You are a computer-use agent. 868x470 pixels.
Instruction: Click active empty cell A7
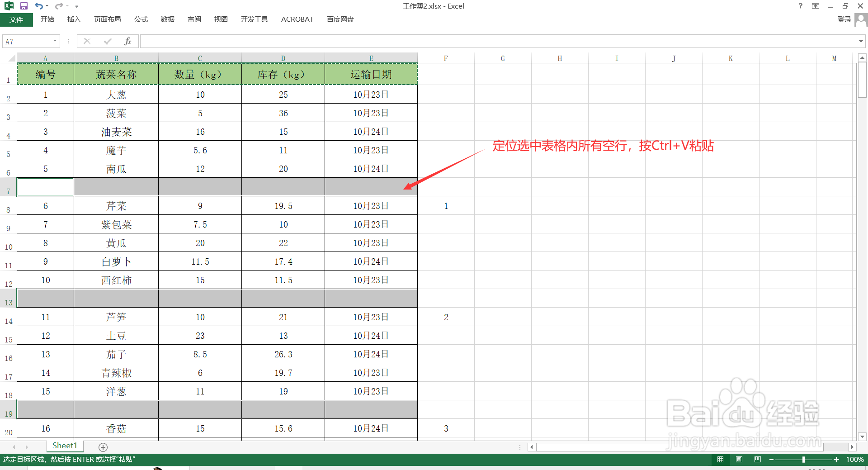coord(45,187)
